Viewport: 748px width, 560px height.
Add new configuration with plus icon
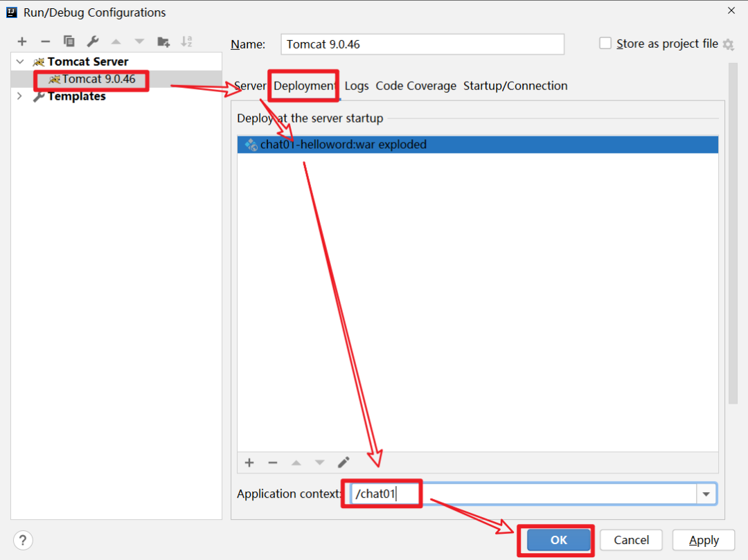pos(22,42)
